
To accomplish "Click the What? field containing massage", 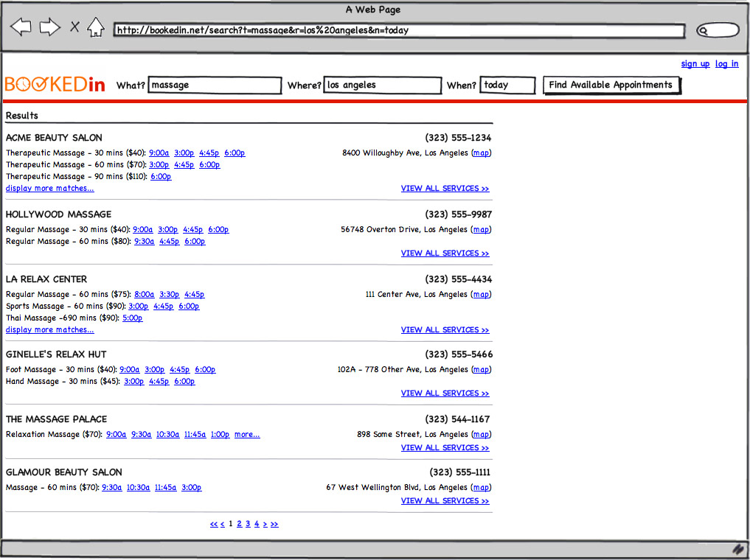I will [215, 85].
